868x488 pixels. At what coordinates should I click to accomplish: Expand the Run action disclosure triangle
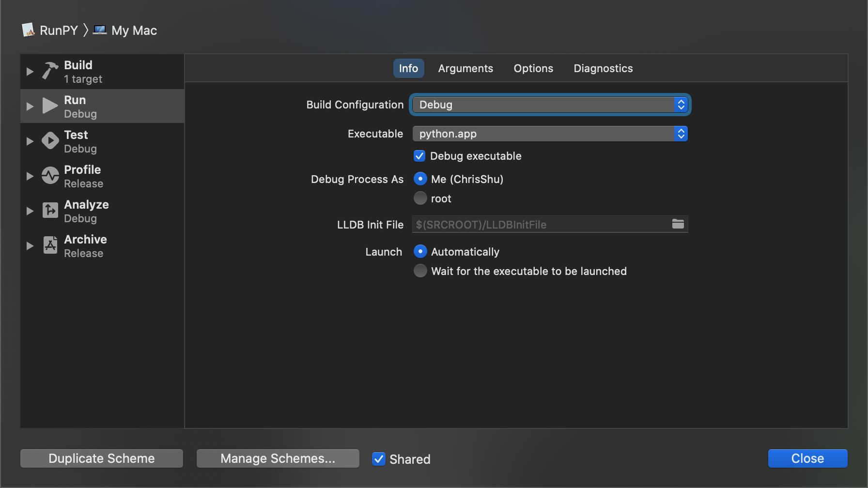pyautogui.click(x=30, y=107)
